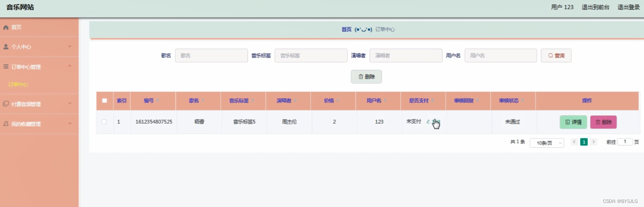Sort by the 审核状态 column arrows

523,101
